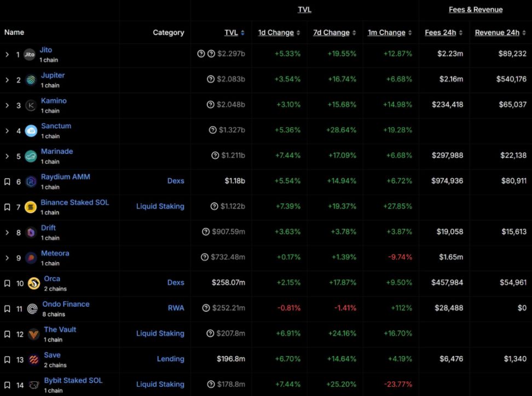532x396 pixels.
Task: Click the Sanctum protocol logo icon
Action: (31, 131)
